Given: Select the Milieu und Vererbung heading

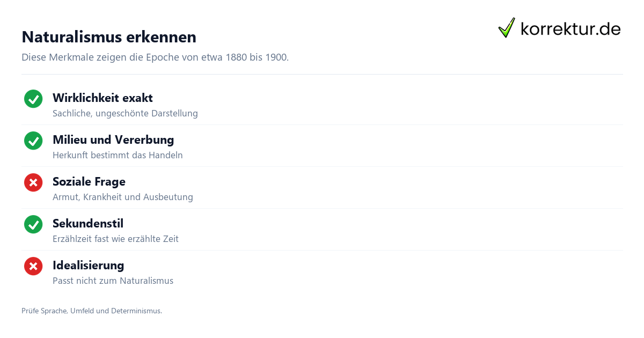Looking at the screenshot, I should (x=113, y=139).
